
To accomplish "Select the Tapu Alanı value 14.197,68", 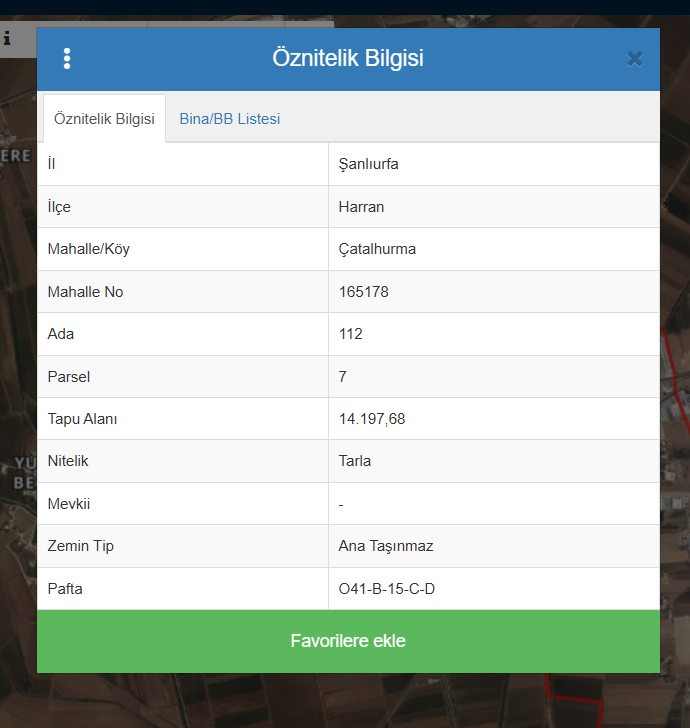I will click(372, 419).
